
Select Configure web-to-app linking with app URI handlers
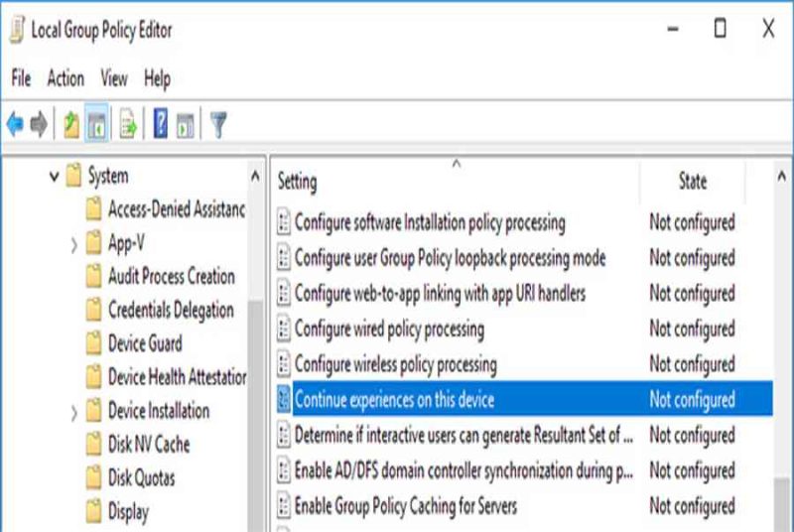click(x=440, y=293)
